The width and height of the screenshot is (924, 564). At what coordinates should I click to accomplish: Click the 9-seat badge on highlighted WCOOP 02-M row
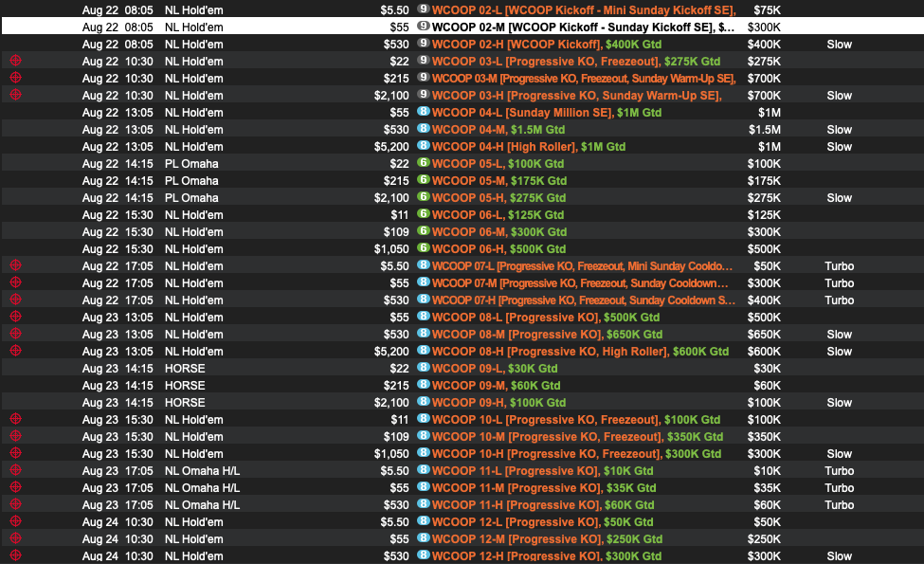(423, 26)
